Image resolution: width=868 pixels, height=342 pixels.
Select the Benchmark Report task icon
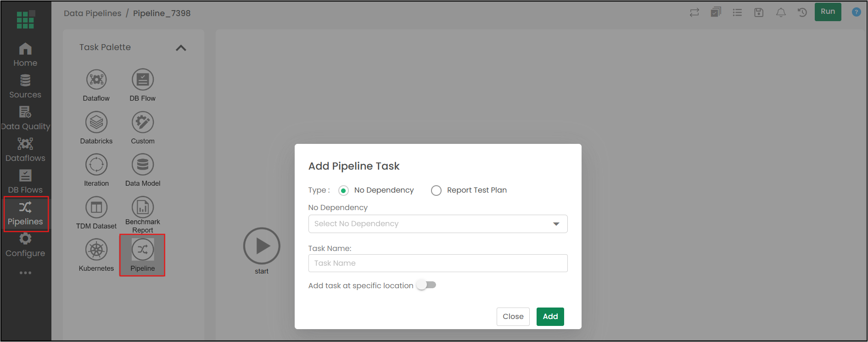143,207
